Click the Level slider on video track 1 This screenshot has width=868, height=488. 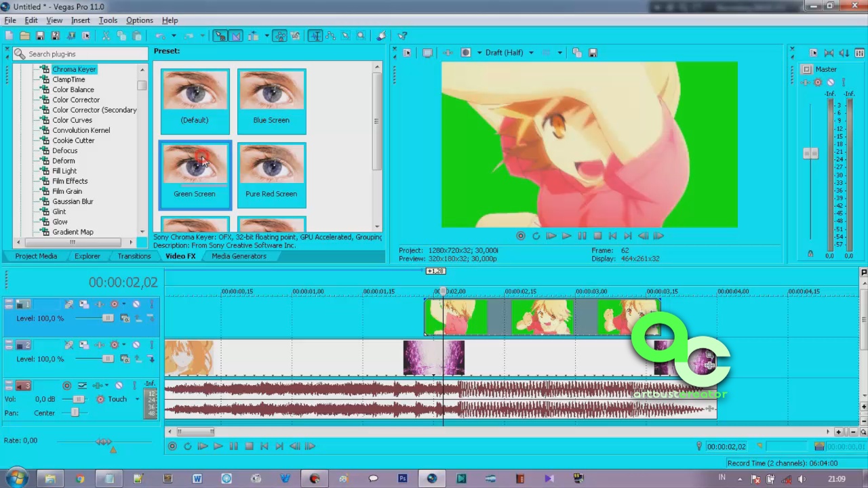[108, 319]
